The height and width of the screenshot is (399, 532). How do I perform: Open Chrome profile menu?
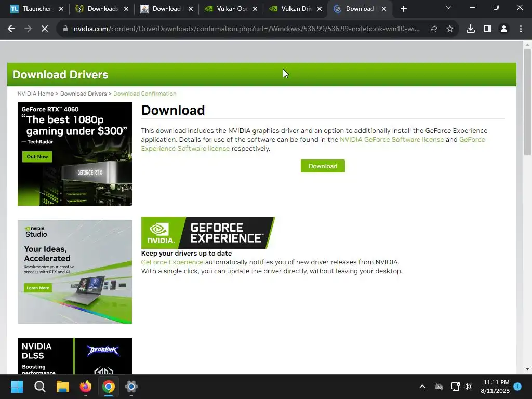[x=504, y=29]
